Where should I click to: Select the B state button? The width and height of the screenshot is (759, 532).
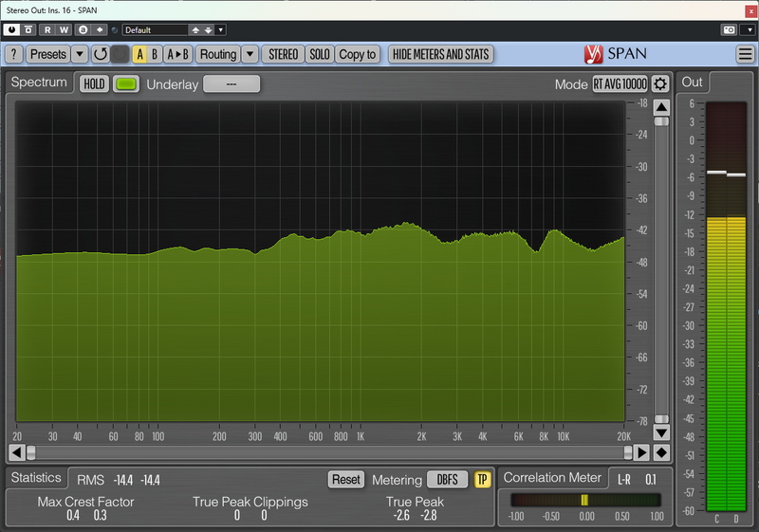[x=155, y=54]
